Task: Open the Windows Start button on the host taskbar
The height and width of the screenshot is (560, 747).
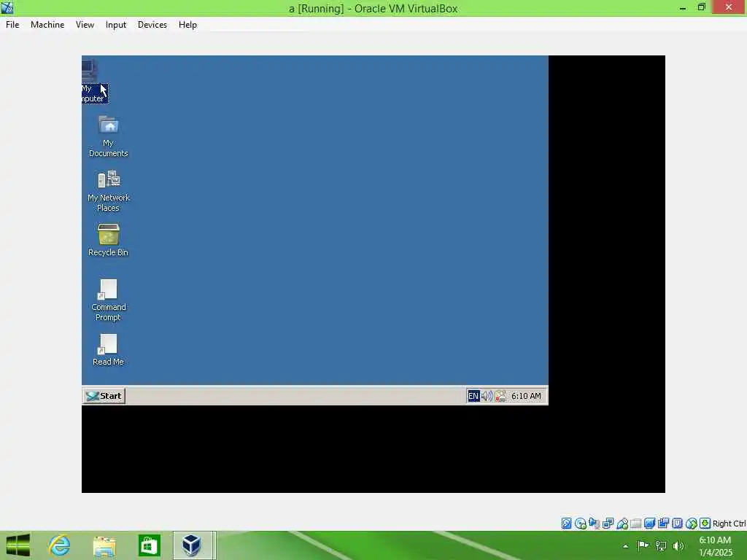Action: click(x=18, y=545)
